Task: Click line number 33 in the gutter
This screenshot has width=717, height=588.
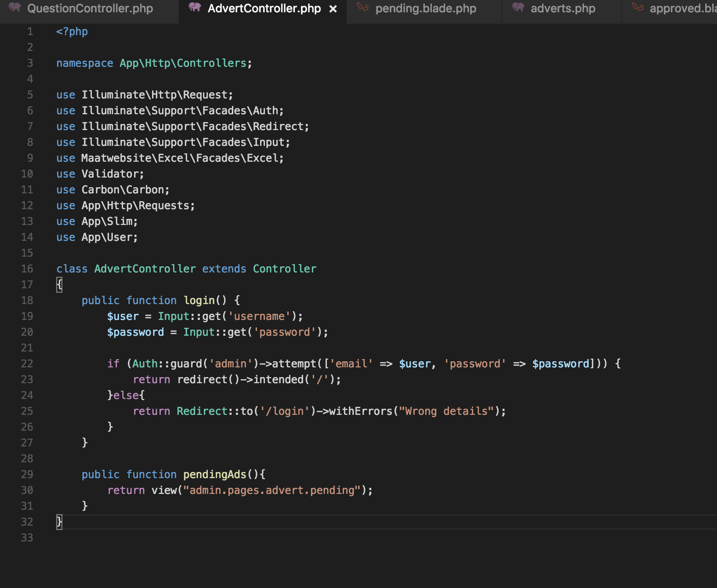Action: coord(27,538)
